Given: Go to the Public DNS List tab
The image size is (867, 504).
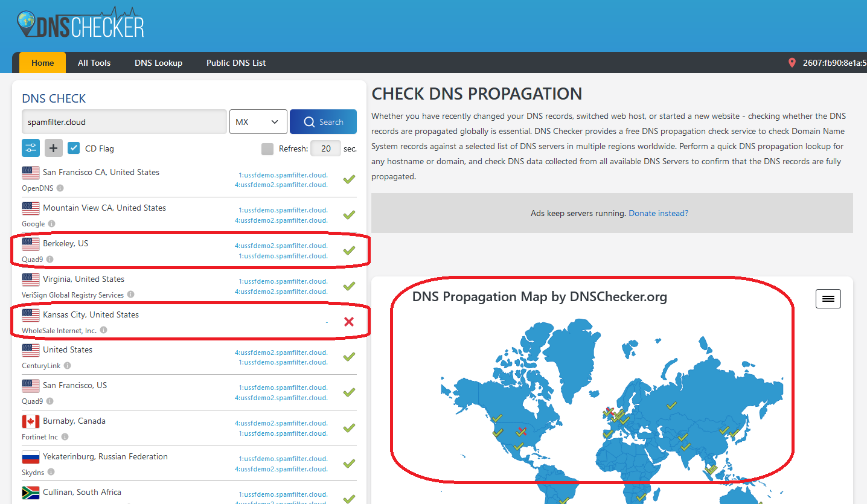Looking at the screenshot, I should (x=236, y=63).
